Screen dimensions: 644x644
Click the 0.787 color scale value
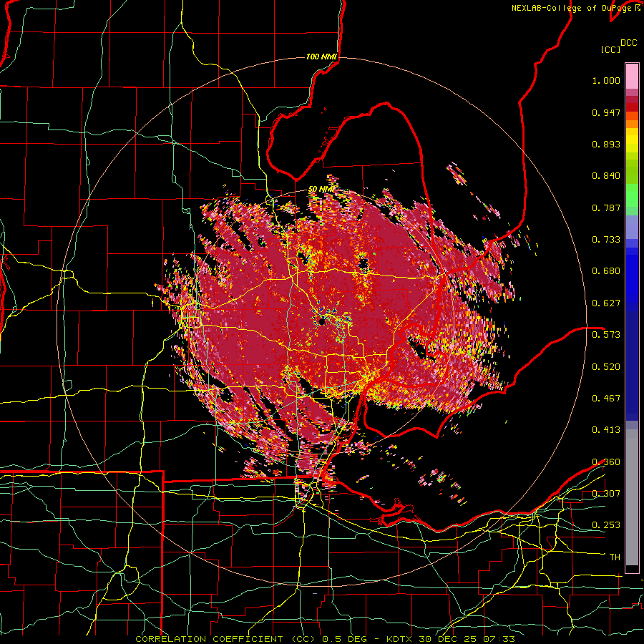(x=606, y=208)
